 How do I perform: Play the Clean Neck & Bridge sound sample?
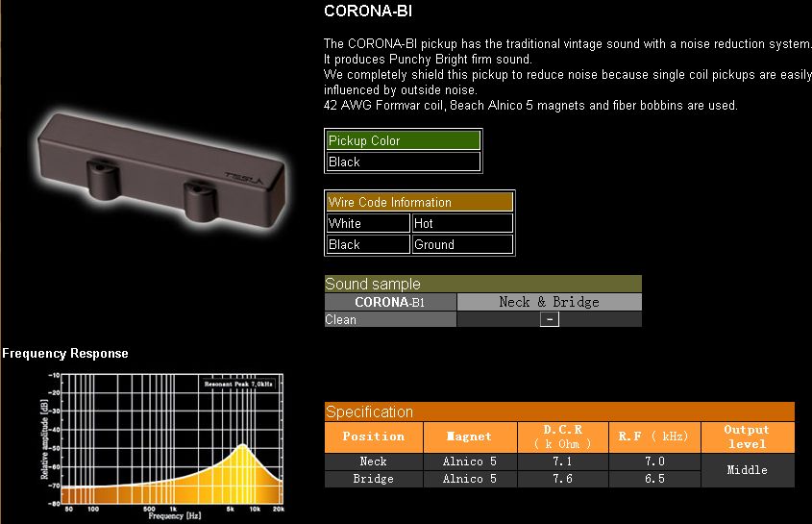550,319
